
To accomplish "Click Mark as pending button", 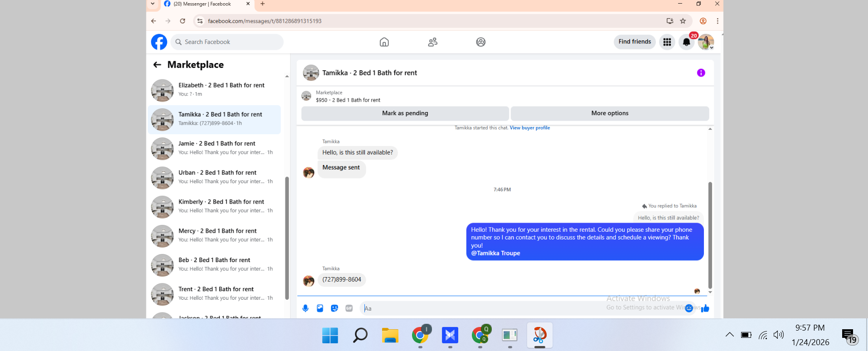I will 405,113.
